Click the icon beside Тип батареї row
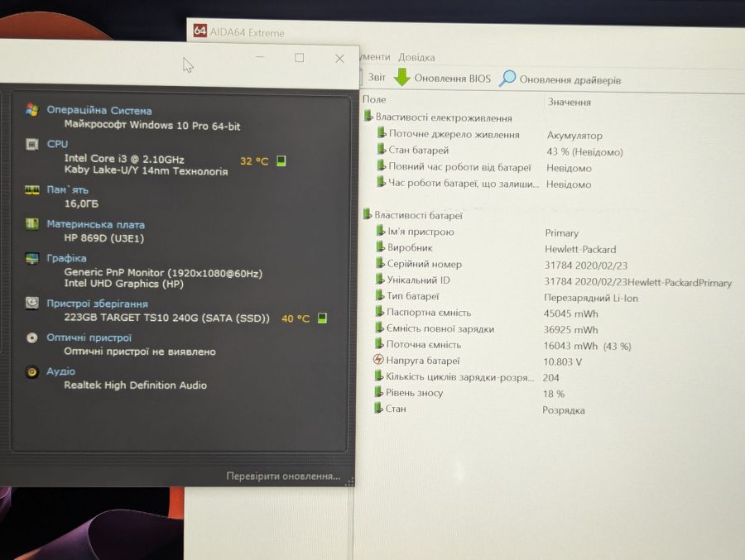Image resolution: width=745 pixels, height=560 pixels. (x=379, y=295)
